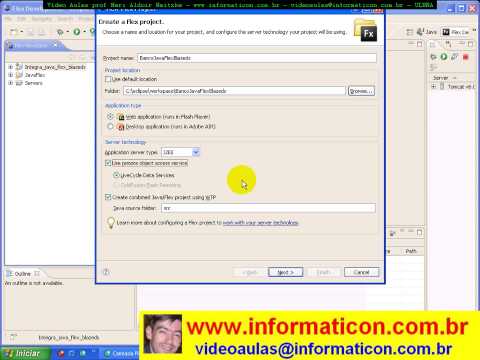Click the Open Perspective icon
This screenshot has width=480, height=360.
(x=410, y=32)
